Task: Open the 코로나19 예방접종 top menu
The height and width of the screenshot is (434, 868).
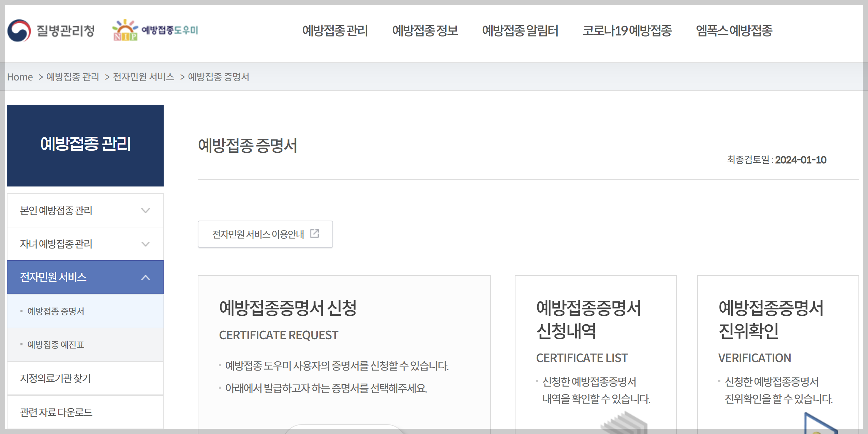Action: point(627,31)
